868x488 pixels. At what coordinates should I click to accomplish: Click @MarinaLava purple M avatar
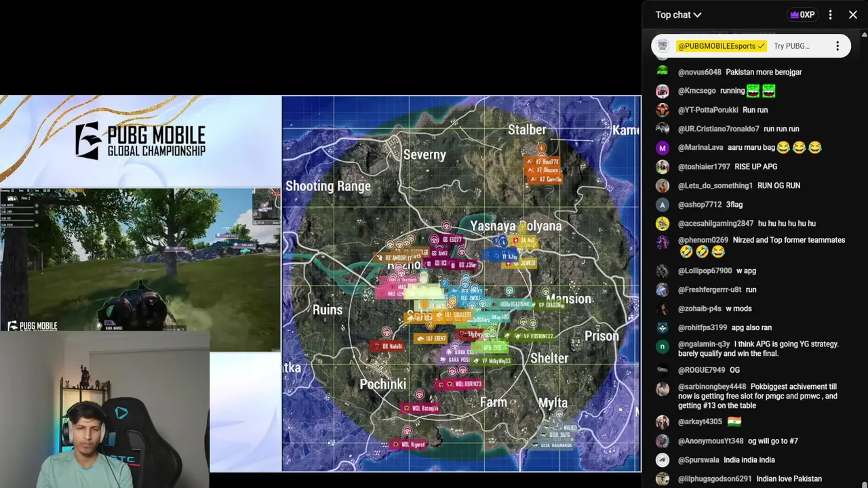pyautogui.click(x=663, y=148)
